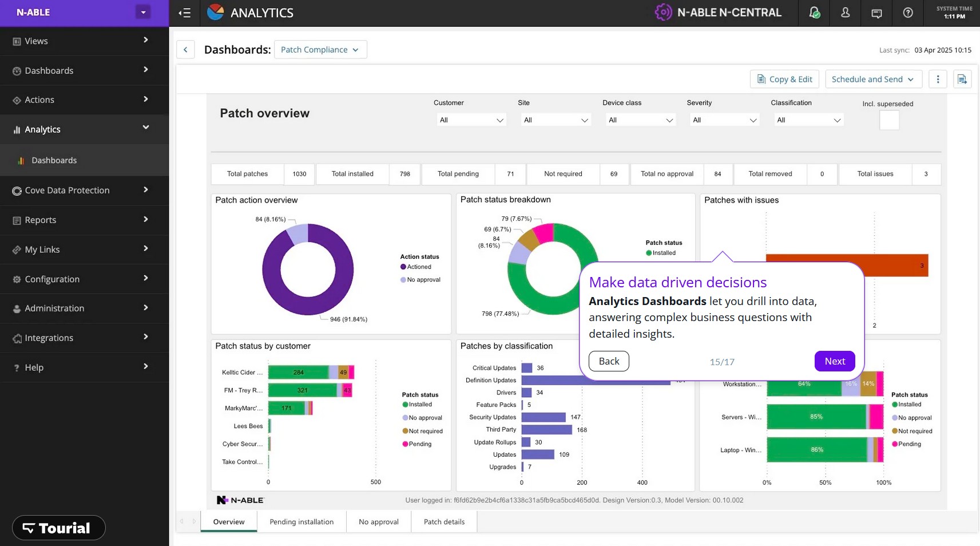Switch to the Pending installation tab
This screenshot has height=546, width=980.
301,522
